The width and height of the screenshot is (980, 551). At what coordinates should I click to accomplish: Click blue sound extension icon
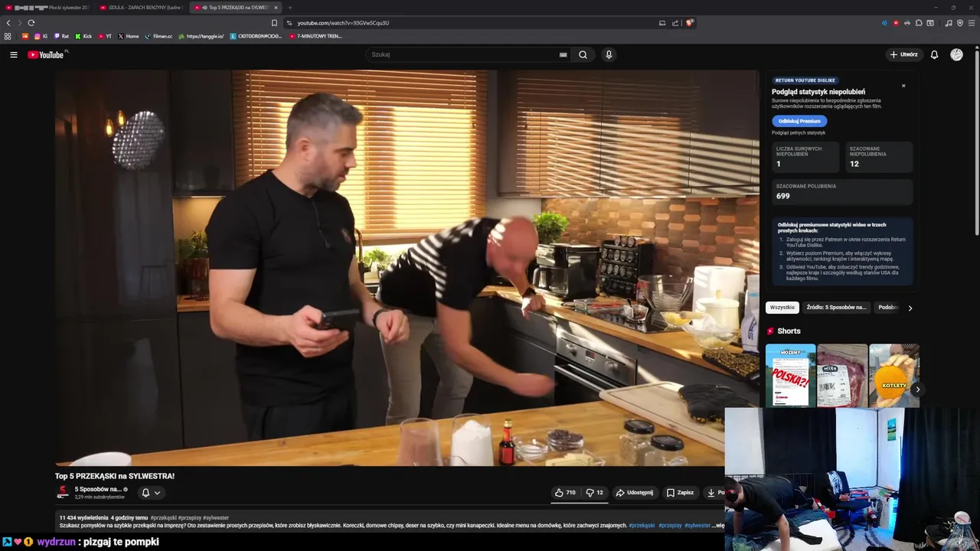point(884,23)
